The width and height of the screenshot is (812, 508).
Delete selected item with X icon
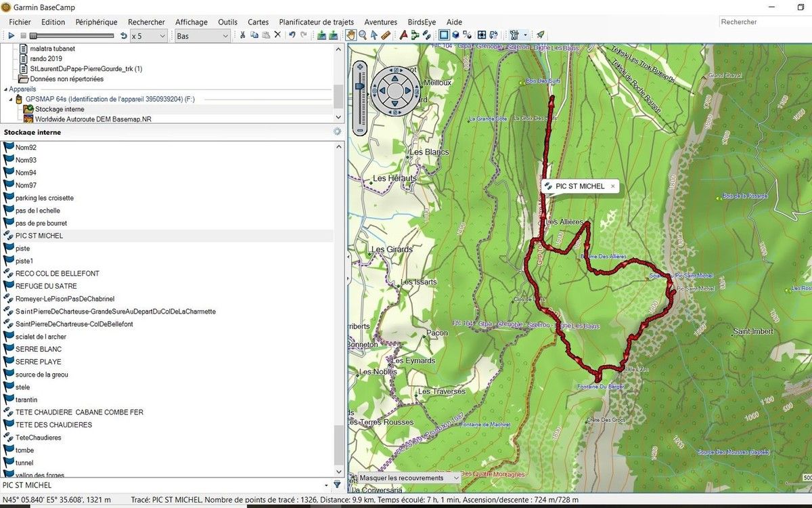(x=277, y=35)
